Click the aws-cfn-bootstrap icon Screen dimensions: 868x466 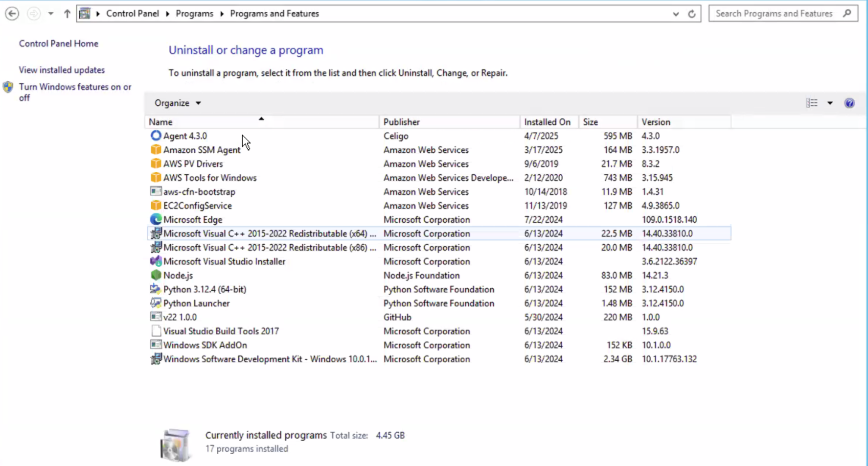tap(156, 191)
